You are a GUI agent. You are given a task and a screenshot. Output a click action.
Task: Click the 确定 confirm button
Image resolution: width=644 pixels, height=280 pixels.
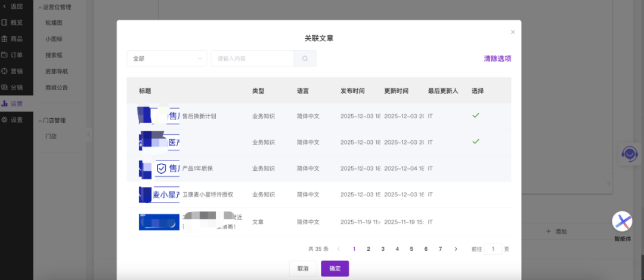335,269
